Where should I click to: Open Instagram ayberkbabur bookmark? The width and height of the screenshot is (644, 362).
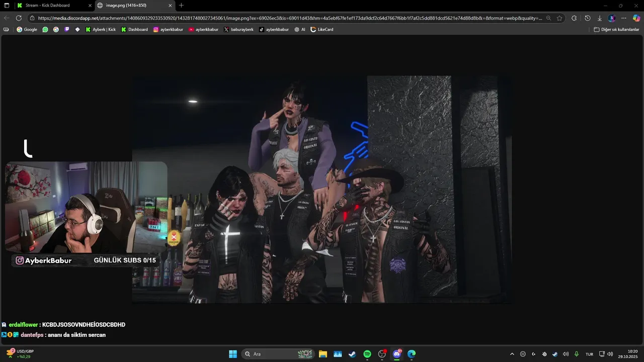coord(168,30)
